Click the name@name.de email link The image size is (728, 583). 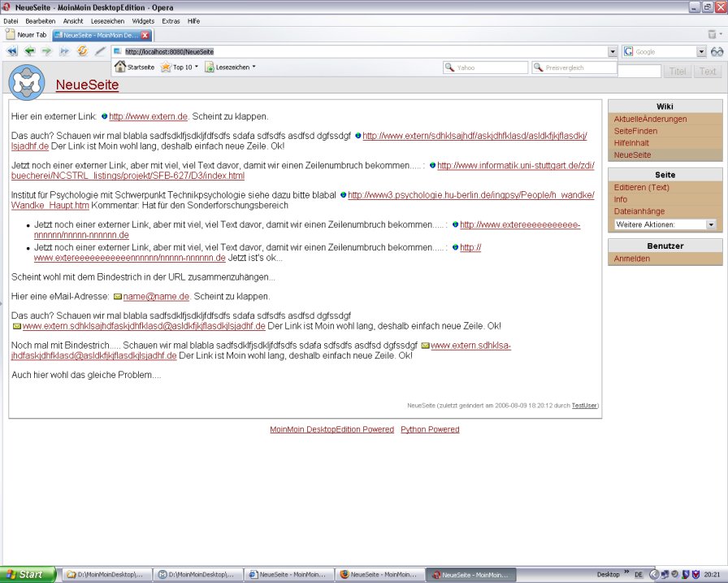click(x=156, y=297)
